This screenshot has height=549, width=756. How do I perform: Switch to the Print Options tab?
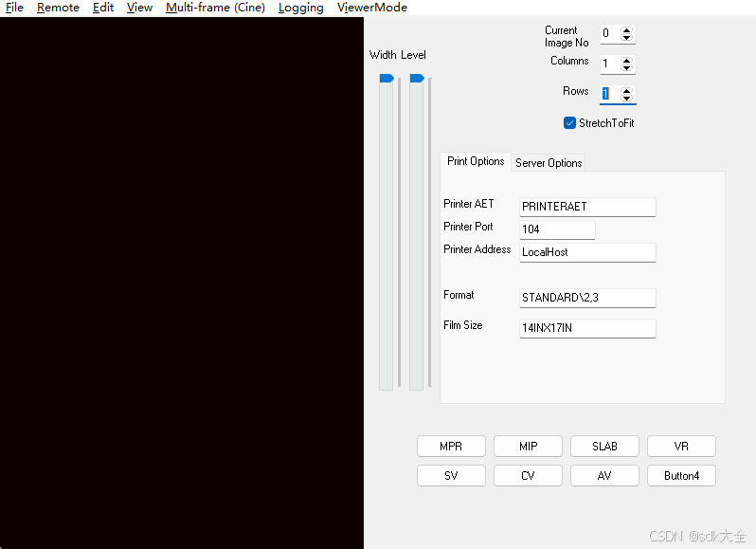476,161
